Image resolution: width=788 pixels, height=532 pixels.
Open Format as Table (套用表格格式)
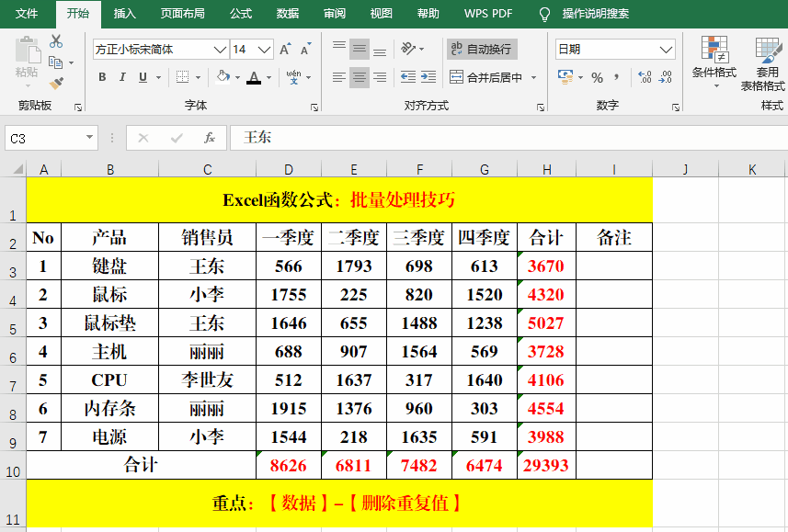click(x=764, y=62)
